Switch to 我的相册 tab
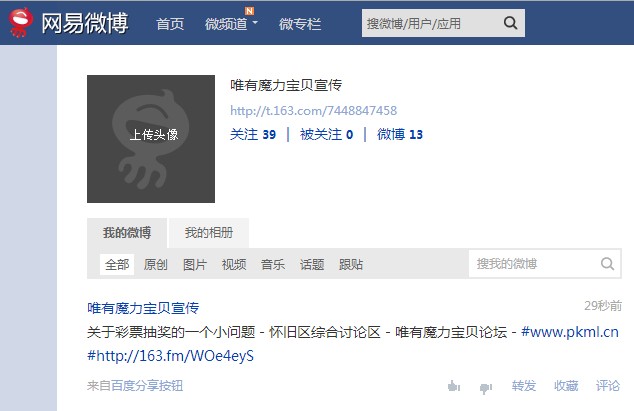Viewport: 634px width, 411px height. tap(209, 233)
